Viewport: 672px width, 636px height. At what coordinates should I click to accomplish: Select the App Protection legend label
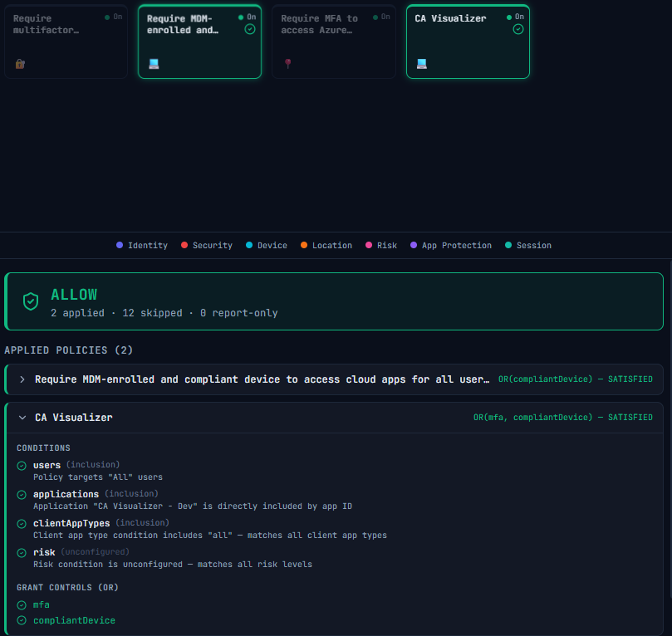[457, 246]
